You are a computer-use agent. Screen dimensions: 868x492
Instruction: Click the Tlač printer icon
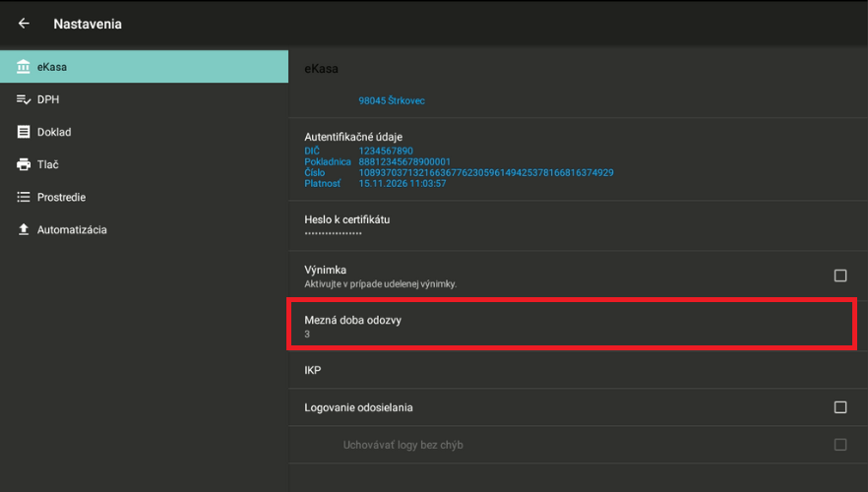tap(24, 164)
